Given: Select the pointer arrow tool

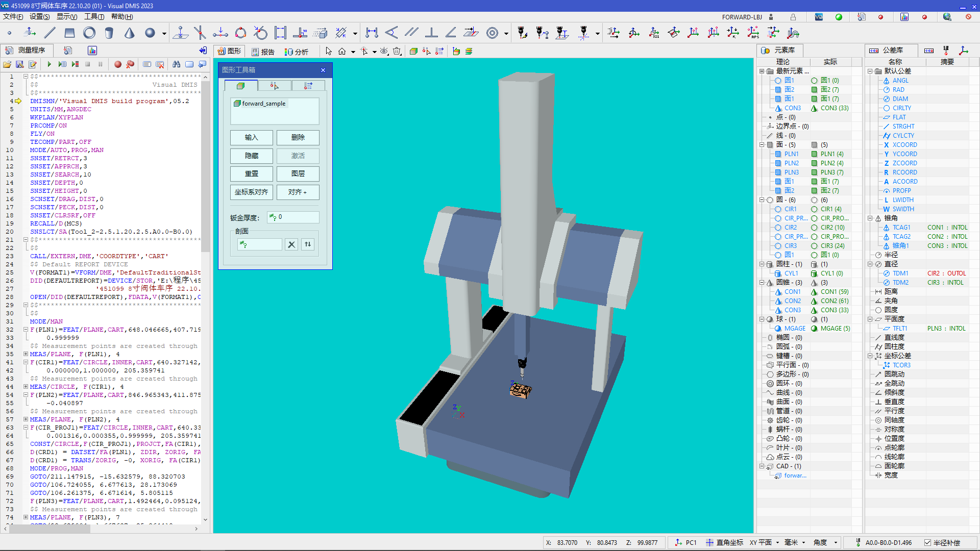Looking at the screenshot, I should point(328,51).
